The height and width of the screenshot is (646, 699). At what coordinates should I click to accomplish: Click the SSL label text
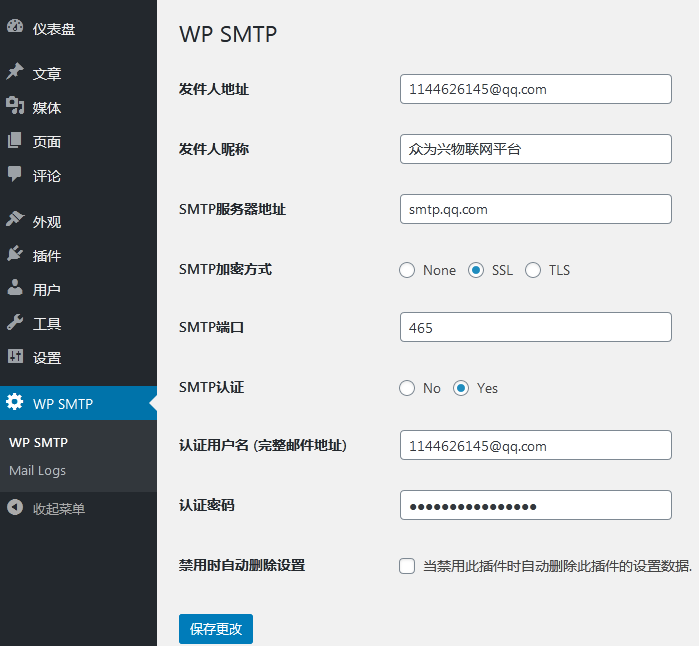coord(502,270)
